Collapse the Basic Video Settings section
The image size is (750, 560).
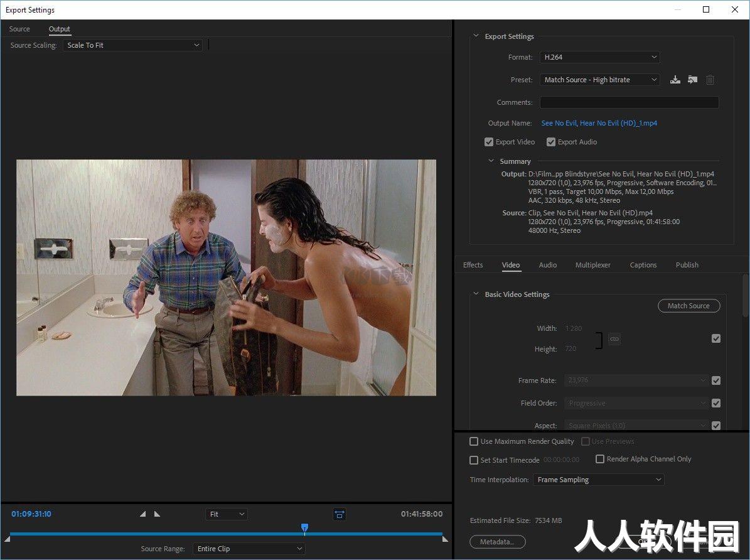476,294
